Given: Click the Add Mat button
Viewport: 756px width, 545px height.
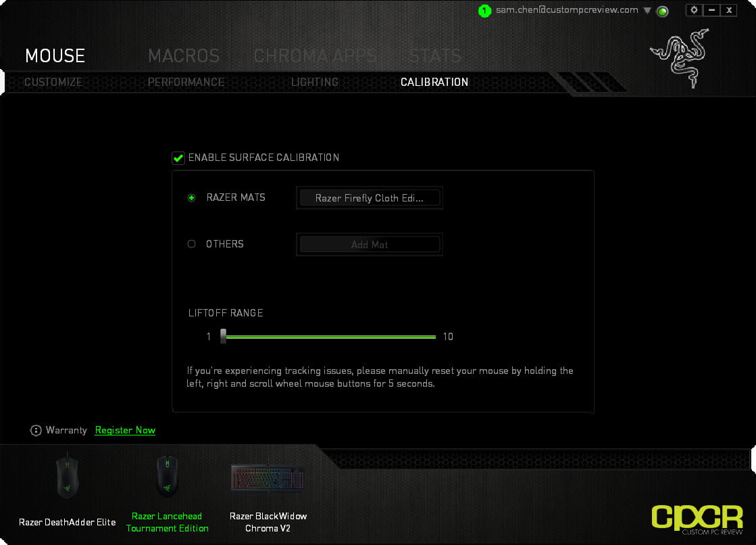Looking at the screenshot, I should pyautogui.click(x=370, y=245).
